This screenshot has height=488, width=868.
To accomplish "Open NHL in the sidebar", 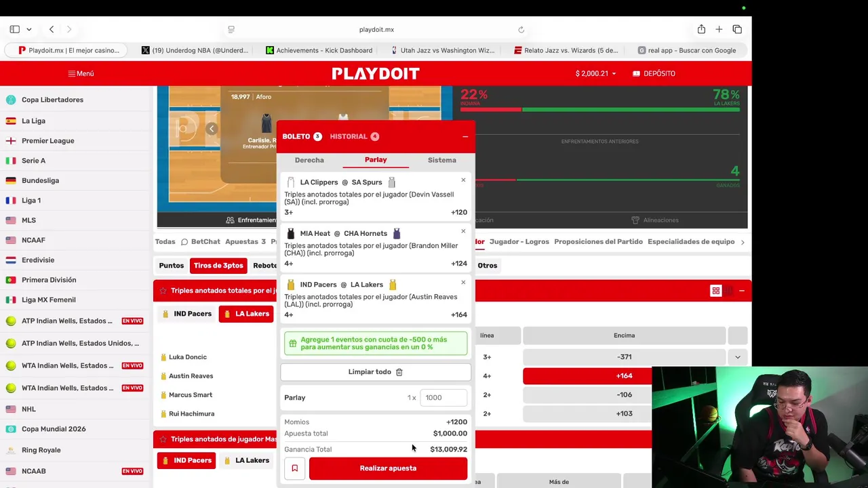I will click(28, 409).
